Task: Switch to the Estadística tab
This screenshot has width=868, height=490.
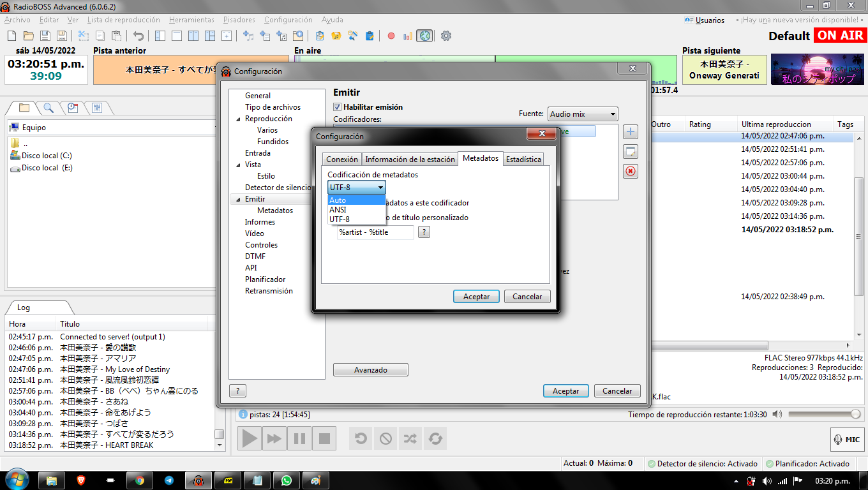Action: pos(523,160)
